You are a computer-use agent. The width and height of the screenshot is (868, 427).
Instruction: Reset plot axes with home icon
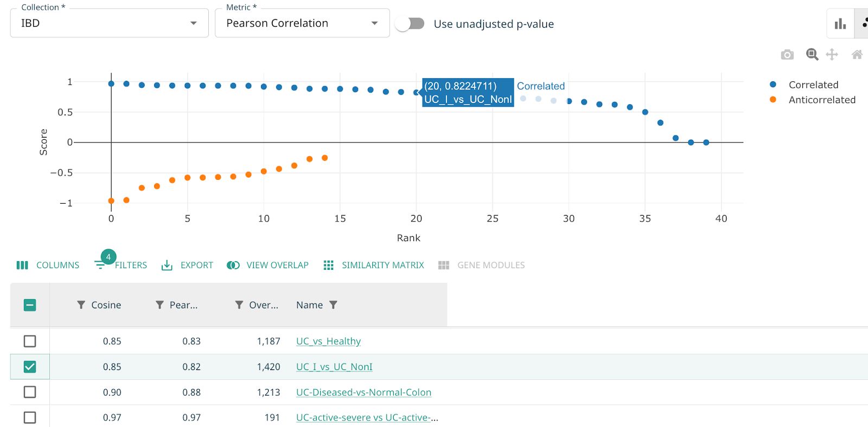click(x=857, y=54)
